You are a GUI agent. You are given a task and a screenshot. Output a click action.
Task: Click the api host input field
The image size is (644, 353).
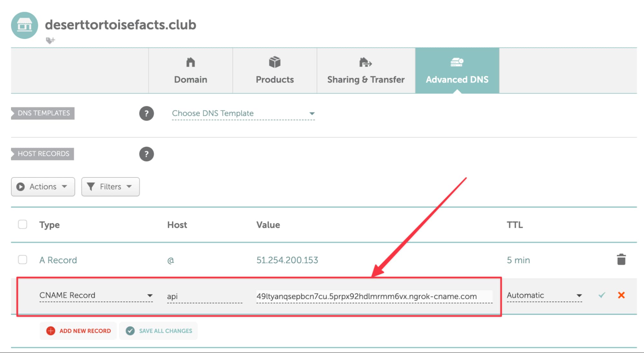coord(204,296)
